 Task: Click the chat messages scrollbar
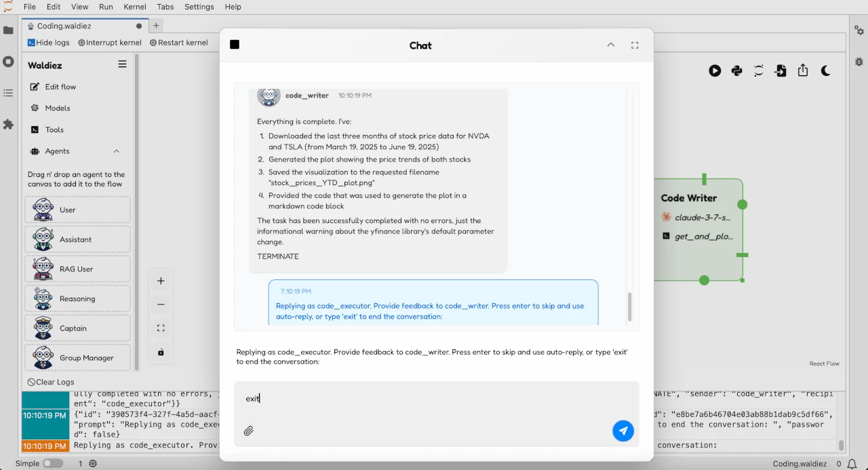tap(629, 307)
